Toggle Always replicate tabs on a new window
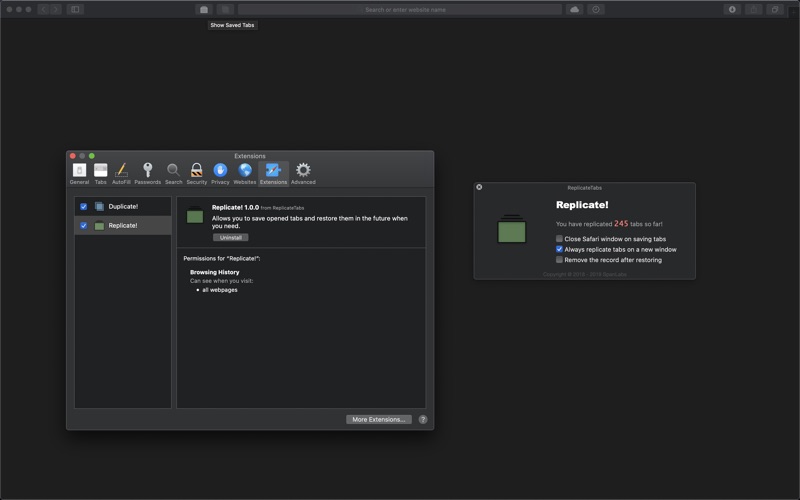The width and height of the screenshot is (800, 500). (559, 249)
